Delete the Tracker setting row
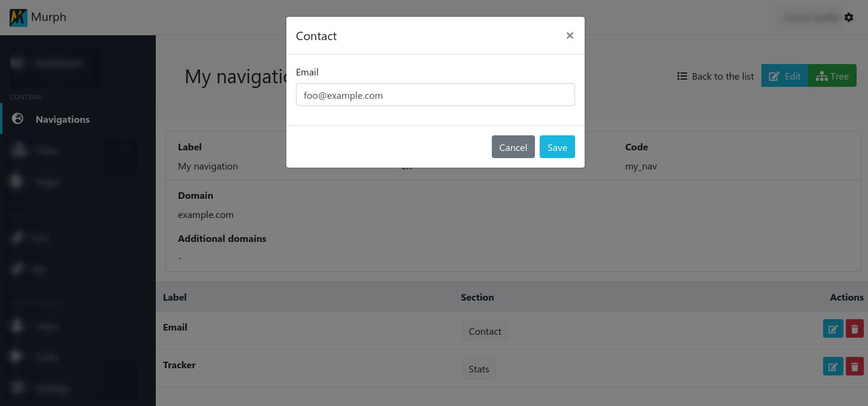The image size is (868, 406). (855, 366)
